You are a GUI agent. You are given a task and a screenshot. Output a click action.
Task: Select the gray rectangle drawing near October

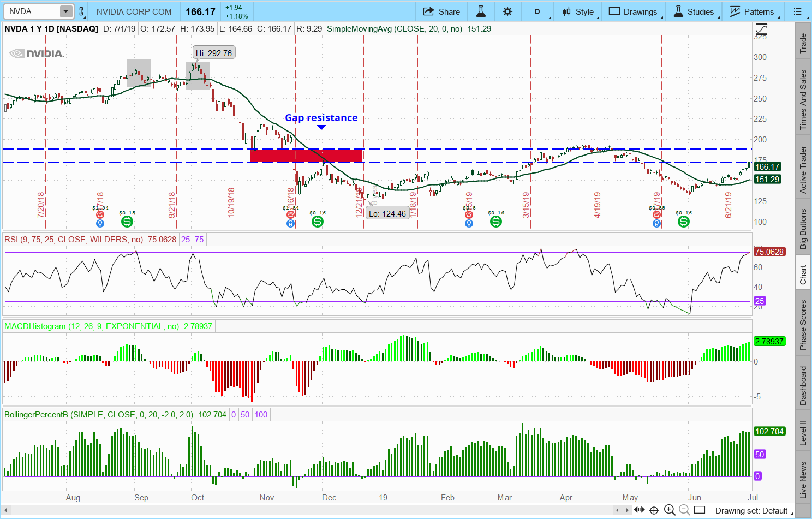[x=198, y=76]
